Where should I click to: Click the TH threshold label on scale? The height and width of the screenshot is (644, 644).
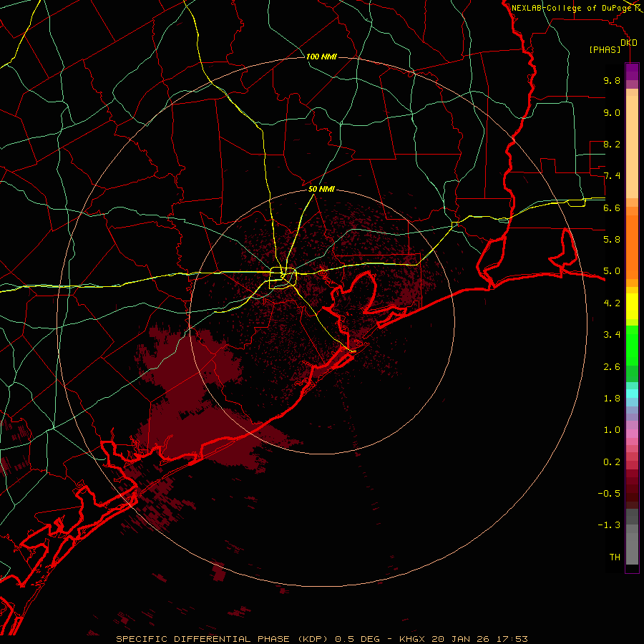(x=615, y=557)
